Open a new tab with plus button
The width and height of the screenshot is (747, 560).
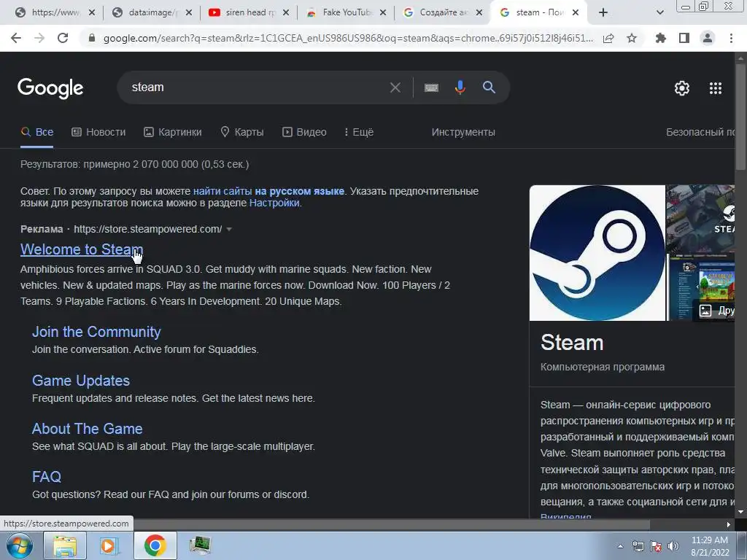point(603,13)
